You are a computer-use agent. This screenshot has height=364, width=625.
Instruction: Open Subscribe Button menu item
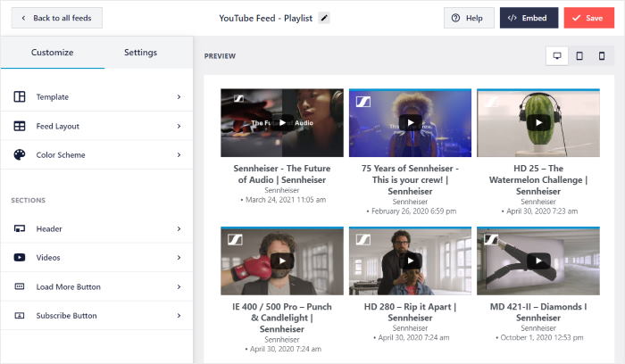pos(96,316)
